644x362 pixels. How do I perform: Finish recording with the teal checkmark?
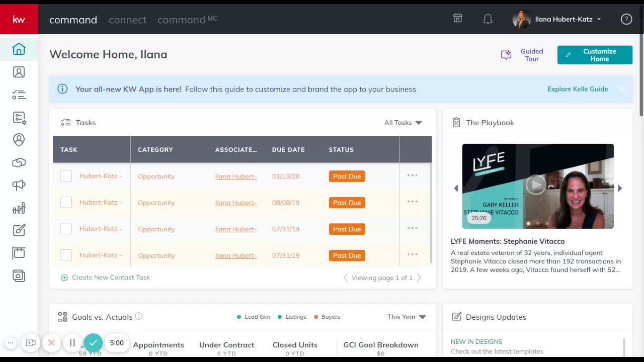pyautogui.click(x=93, y=343)
